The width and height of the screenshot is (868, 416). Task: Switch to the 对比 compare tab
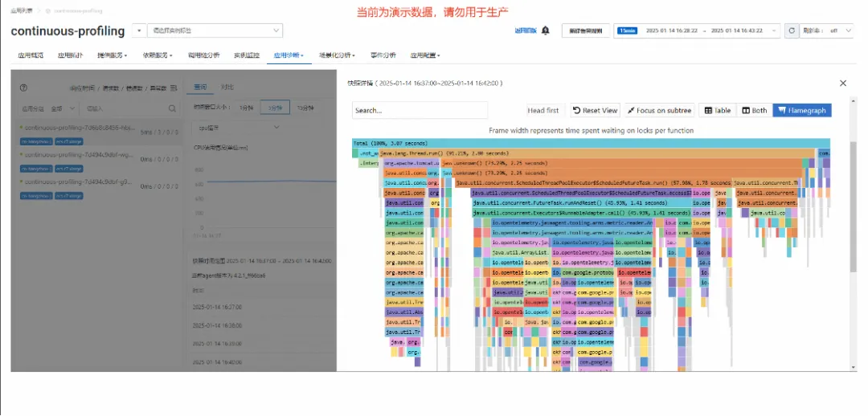[227, 87]
